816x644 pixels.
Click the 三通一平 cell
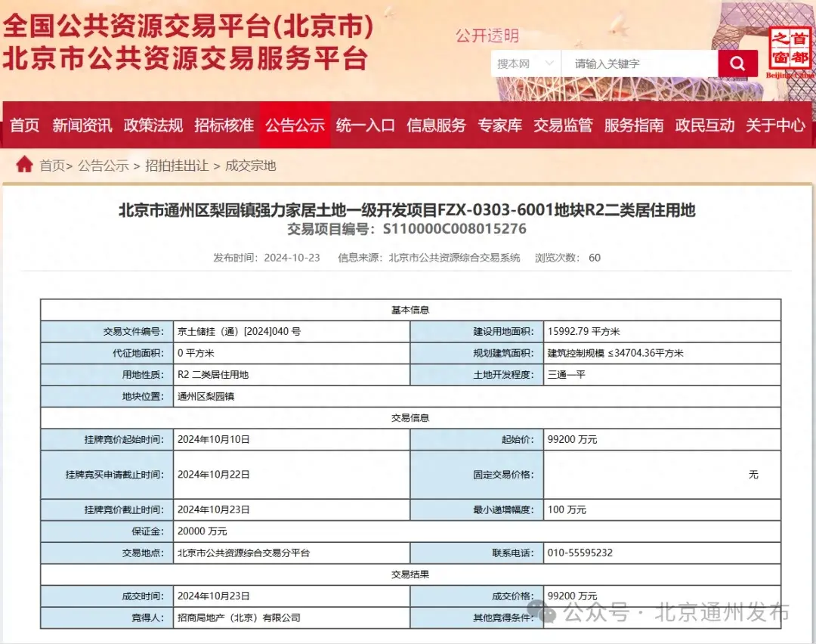click(x=662, y=375)
